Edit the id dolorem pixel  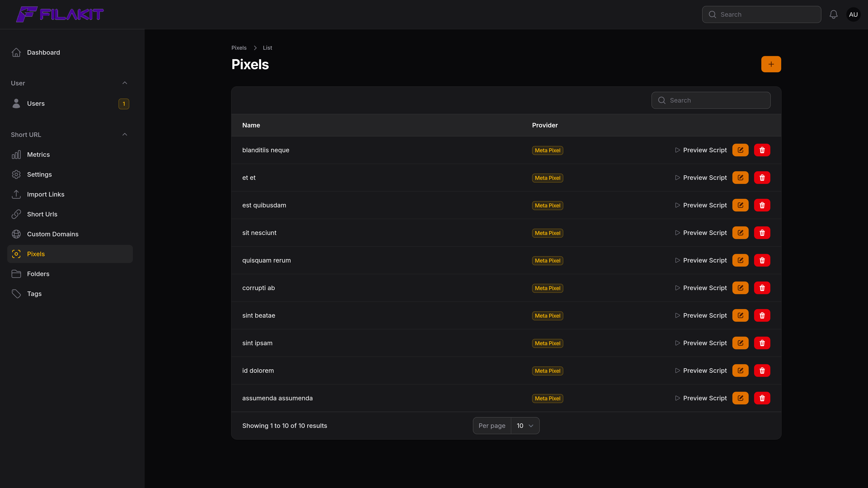740,371
